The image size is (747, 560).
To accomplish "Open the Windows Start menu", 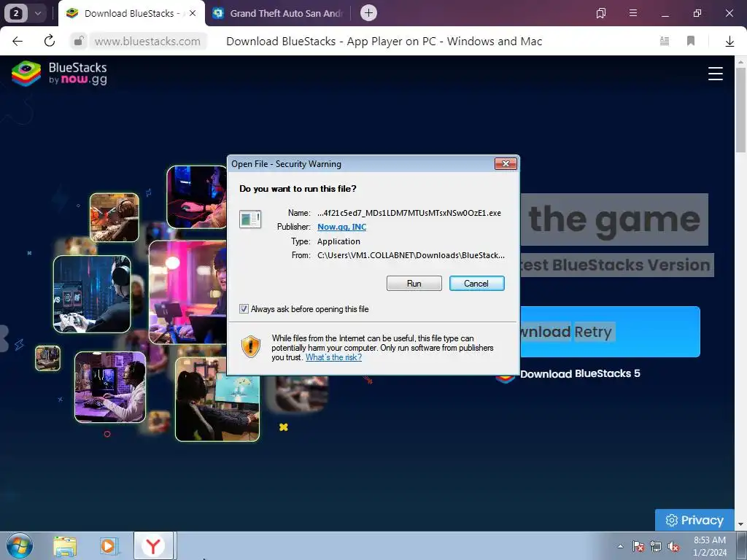I will 20,546.
